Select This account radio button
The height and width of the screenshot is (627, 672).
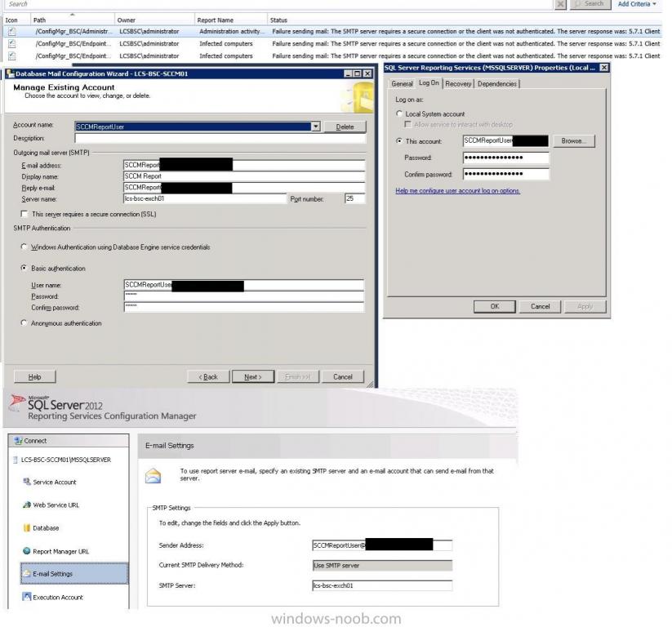(399, 140)
